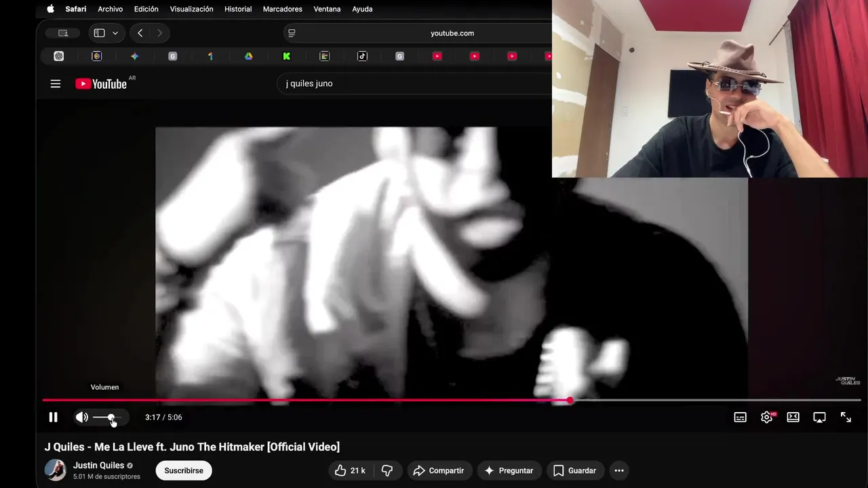Open the Archivo menu
The height and width of the screenshot is (488, 868).
coord(111,9)
